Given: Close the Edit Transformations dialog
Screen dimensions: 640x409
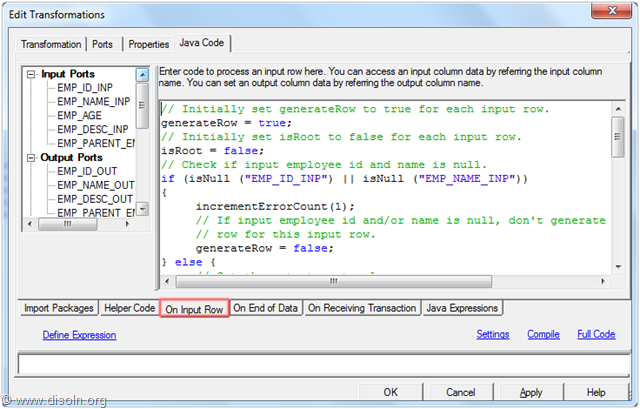Looking at the screenshot, I should (x=611, y=10).
